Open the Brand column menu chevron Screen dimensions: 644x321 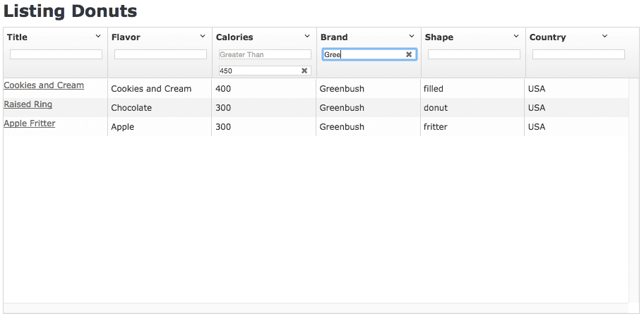412,37
